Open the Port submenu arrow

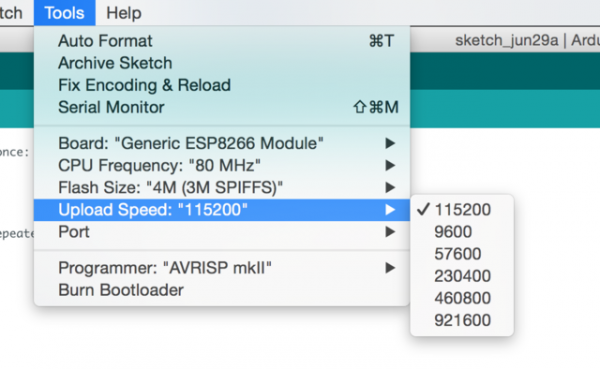(x=390, y=232)
